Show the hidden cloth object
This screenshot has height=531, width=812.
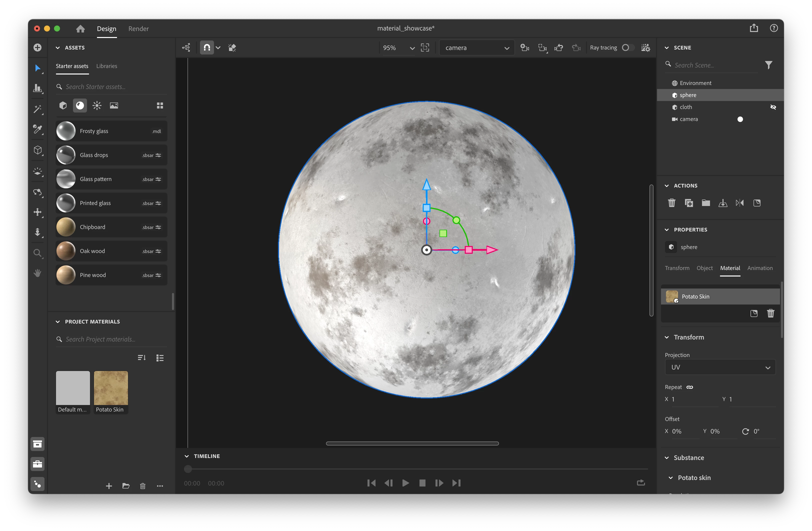pos(773,107)
